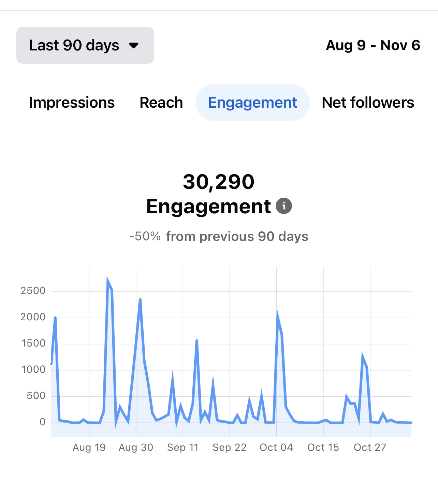Click the caret arrow in the date range selector
Image resolution: width=438 pixels, height=504 pixels.
coord(134,45)
